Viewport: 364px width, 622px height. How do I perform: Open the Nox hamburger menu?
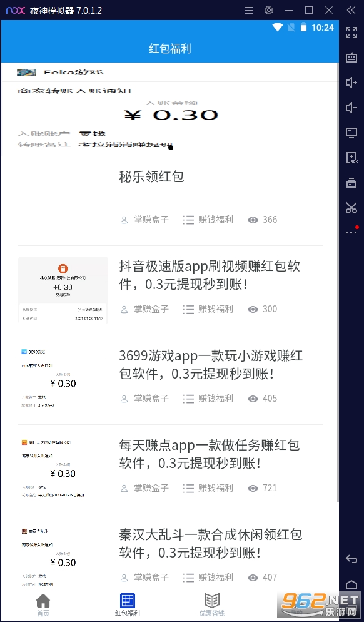click(249, 10)
